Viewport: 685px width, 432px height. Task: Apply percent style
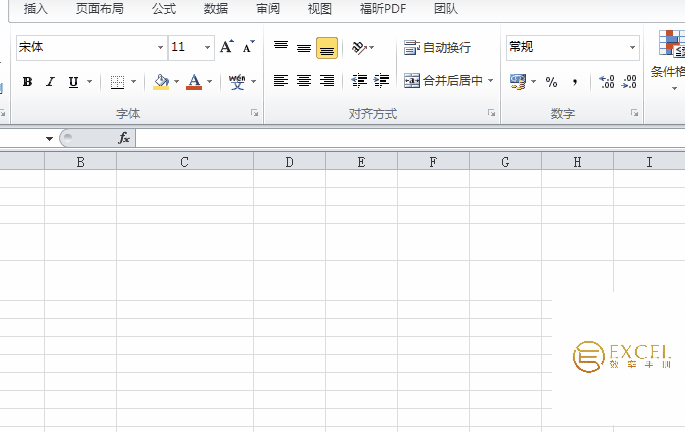(x=551, y=82)
